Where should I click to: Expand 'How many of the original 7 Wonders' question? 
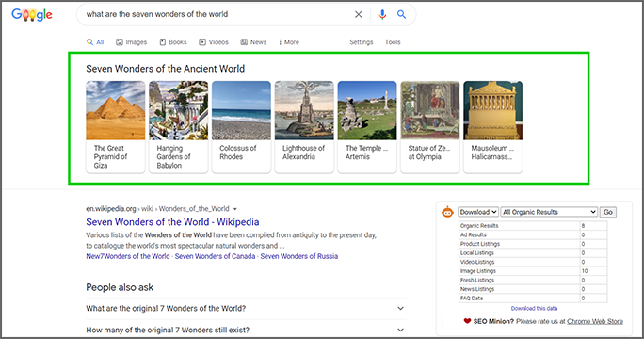pyautogui.click(x=246, y=330)
